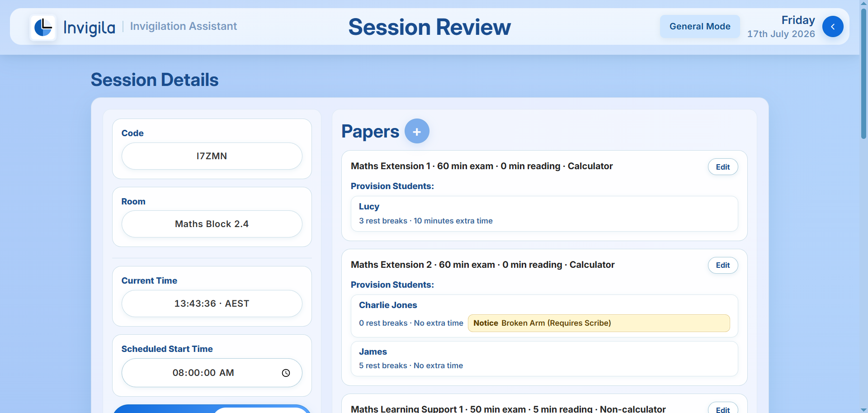The height and width of the screenshot is (413, 868).
Task: Select provision student James
Action: click(544, 359)
